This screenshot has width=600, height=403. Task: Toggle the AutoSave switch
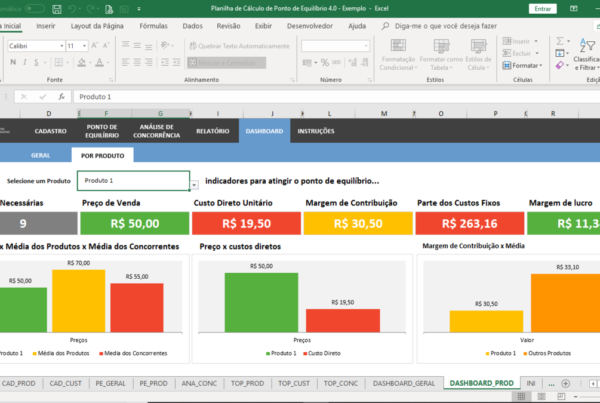[x=34, y=8]
